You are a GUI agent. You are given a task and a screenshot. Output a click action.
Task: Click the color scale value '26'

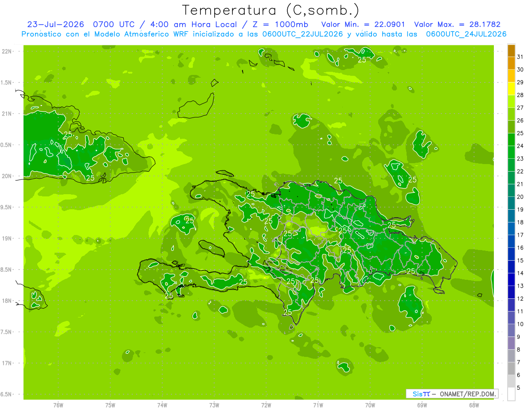point(520,121)
